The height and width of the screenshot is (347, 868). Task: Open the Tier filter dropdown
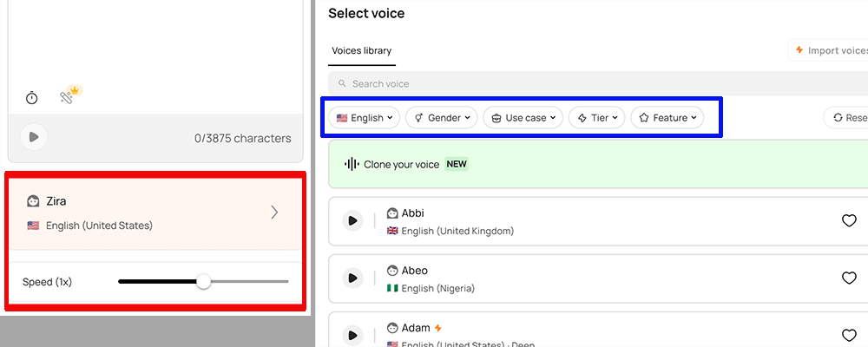pos(597,118)
